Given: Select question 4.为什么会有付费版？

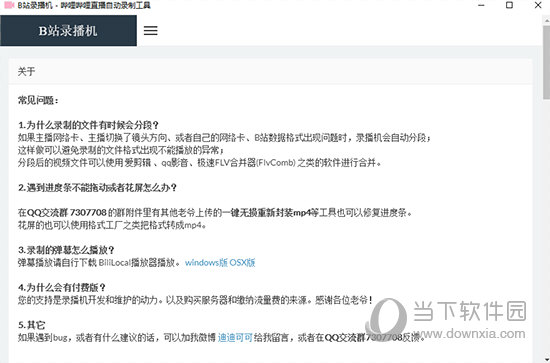Looking at the screenshot, I should click(62, 288).
